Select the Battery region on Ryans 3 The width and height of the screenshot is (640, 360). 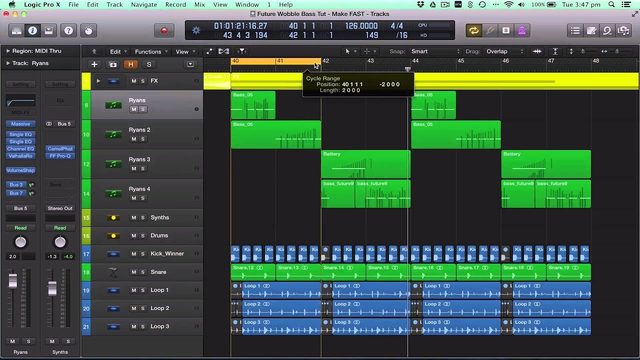click(366, 164)
